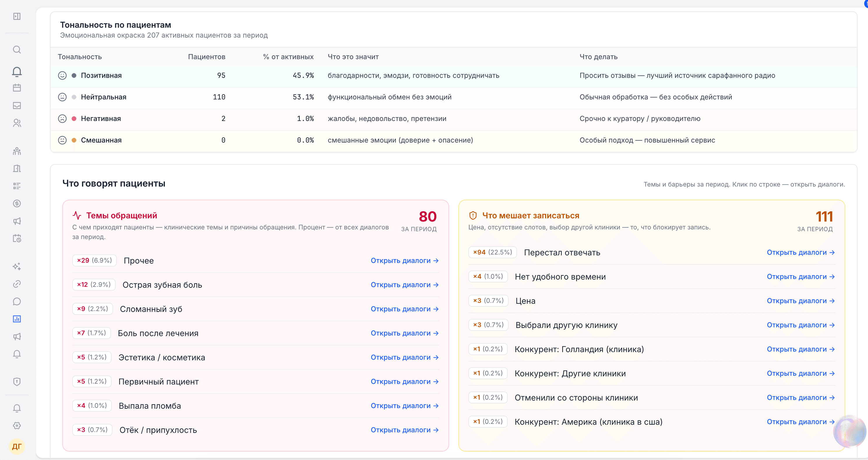Viewport: 868px width, 460px height.
Task: Open the calendar icon in the sidebar
Action: pos(17,88)
